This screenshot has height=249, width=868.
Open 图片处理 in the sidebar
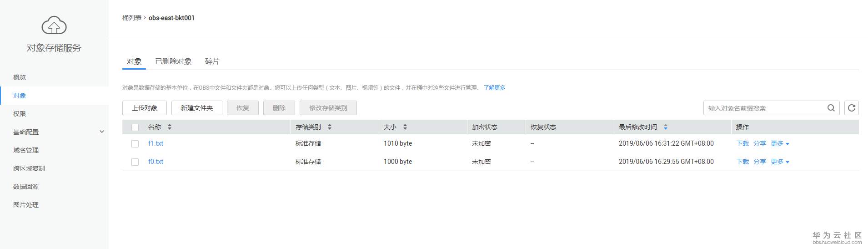26,205
